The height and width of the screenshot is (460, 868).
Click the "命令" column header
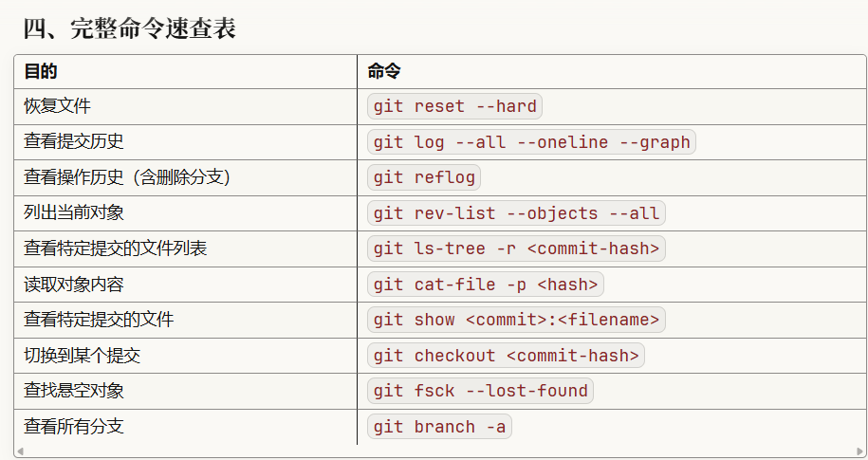pyautogui.click(x=384, y=71)
